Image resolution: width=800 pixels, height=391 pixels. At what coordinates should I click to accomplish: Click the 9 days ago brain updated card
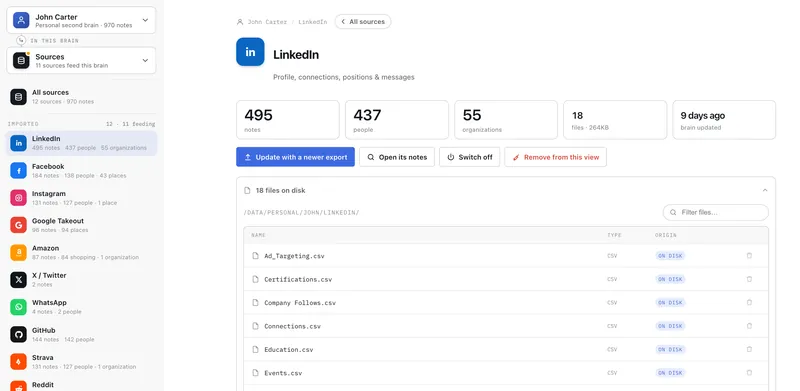pos(724,120)
